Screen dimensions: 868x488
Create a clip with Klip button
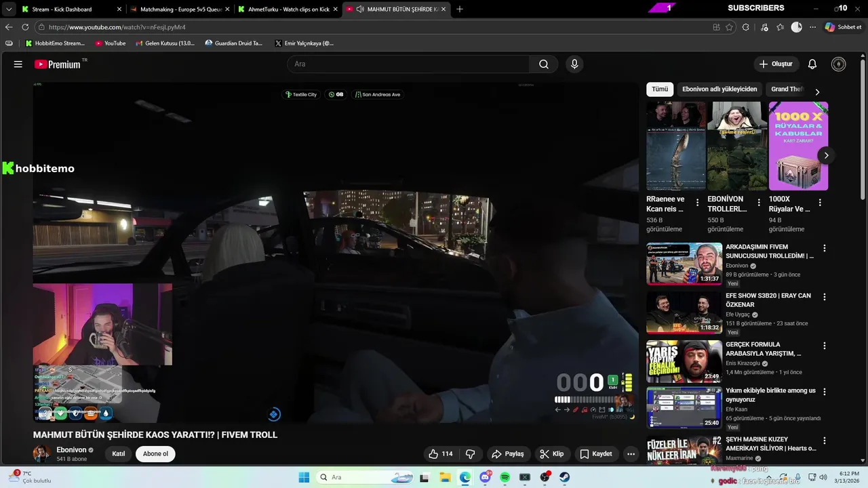tap(552, 454)
